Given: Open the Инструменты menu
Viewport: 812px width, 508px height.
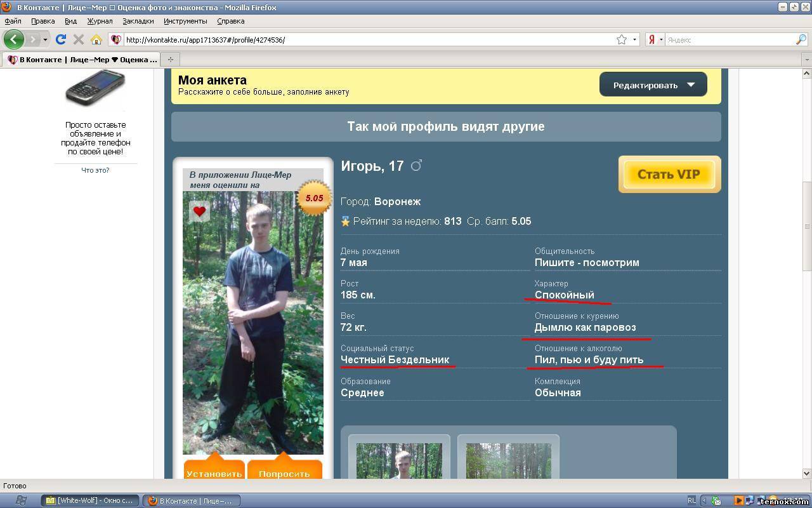Looking at the screenshot, I should pyautogui.click(x=185, y=21).
